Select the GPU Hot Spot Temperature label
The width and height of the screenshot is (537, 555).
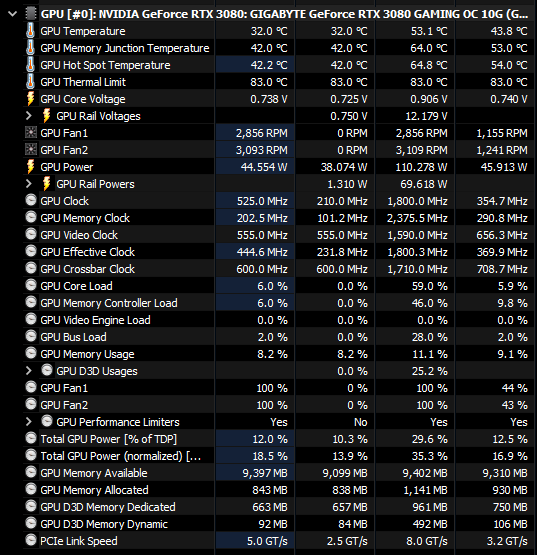coord(105,65)
